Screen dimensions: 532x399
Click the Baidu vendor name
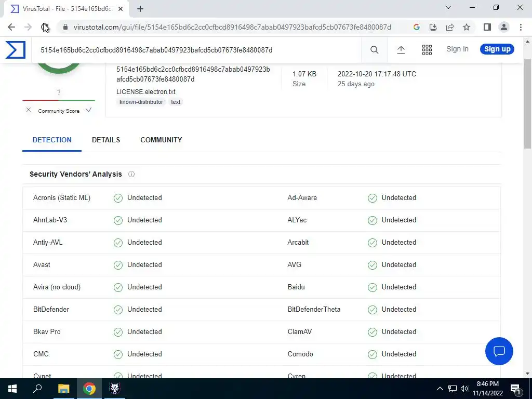click(x=296, y=287)
